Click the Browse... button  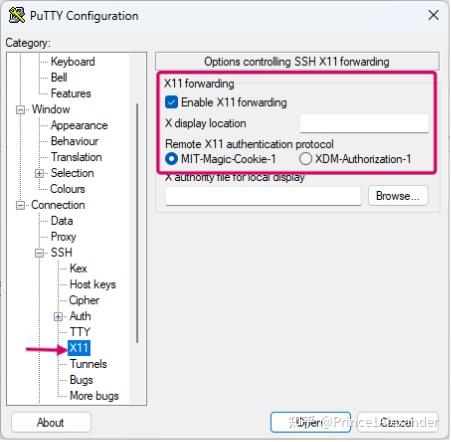click(398, 196)
